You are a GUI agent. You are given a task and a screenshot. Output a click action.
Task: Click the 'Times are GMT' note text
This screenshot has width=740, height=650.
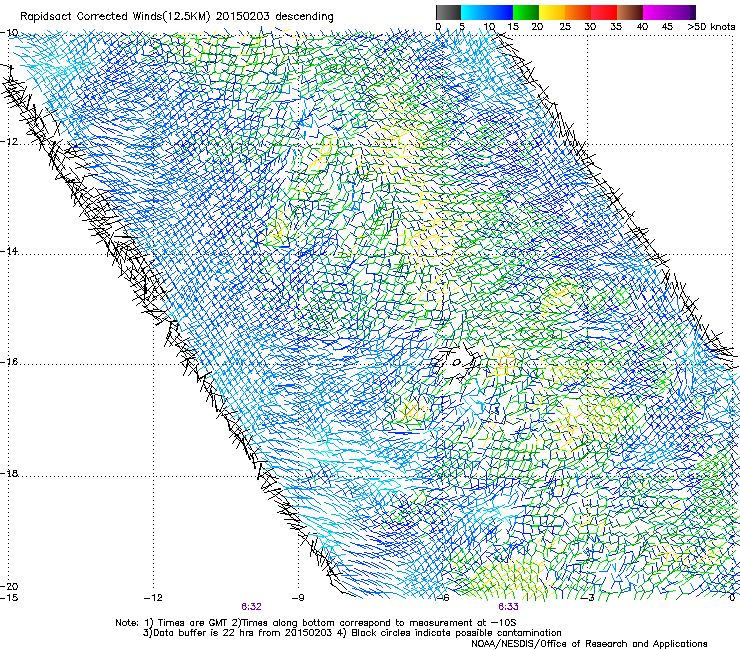[192, 623]
